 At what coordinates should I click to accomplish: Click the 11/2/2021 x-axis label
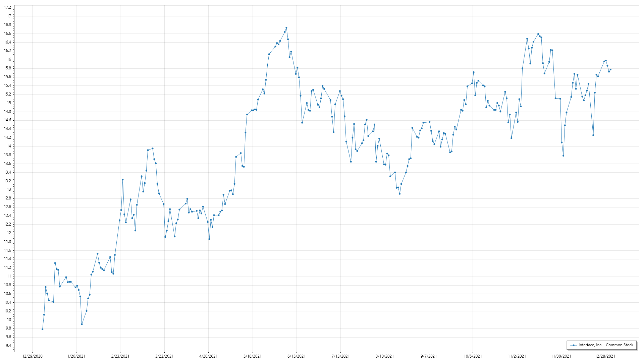click(x=517, y=356)
